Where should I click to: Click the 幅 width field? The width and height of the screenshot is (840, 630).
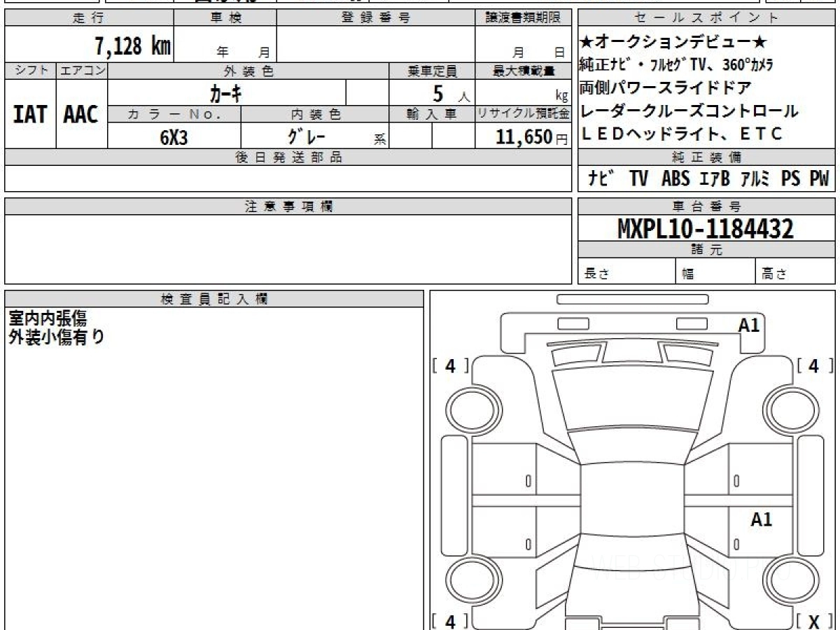tap(715, 272)
